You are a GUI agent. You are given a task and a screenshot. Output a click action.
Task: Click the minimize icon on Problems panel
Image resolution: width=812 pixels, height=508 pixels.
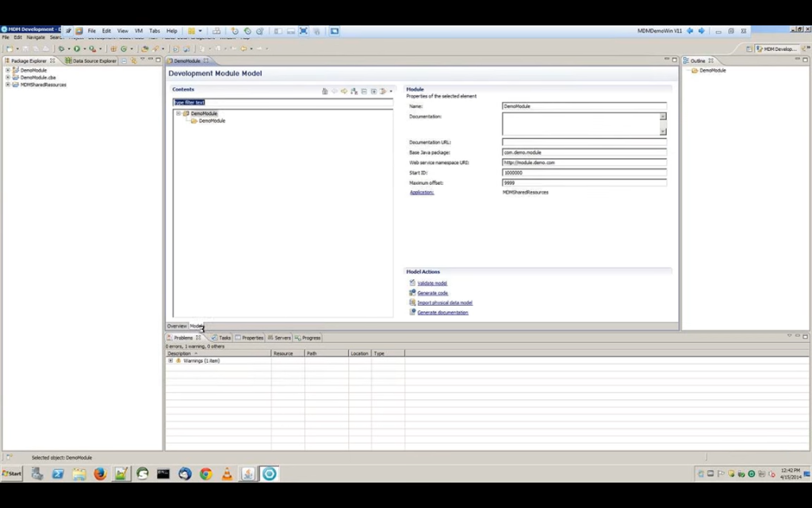[798, 336]
